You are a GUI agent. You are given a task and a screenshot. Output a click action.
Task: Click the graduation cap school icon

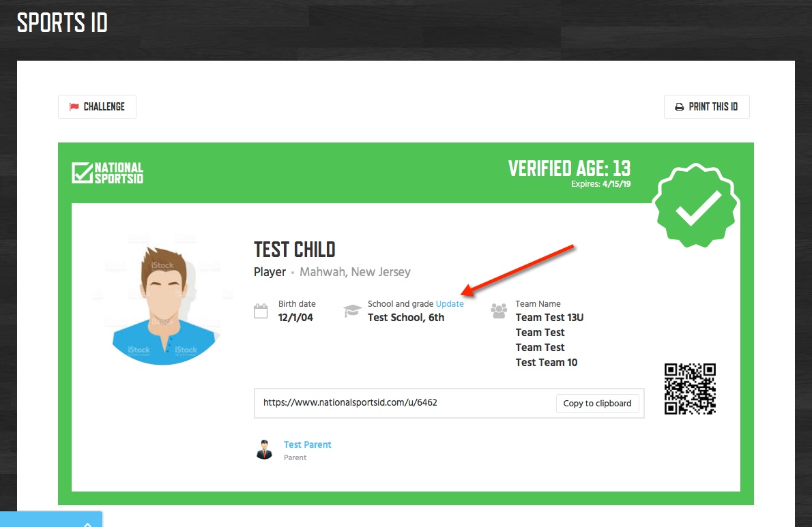coord(352,310)
